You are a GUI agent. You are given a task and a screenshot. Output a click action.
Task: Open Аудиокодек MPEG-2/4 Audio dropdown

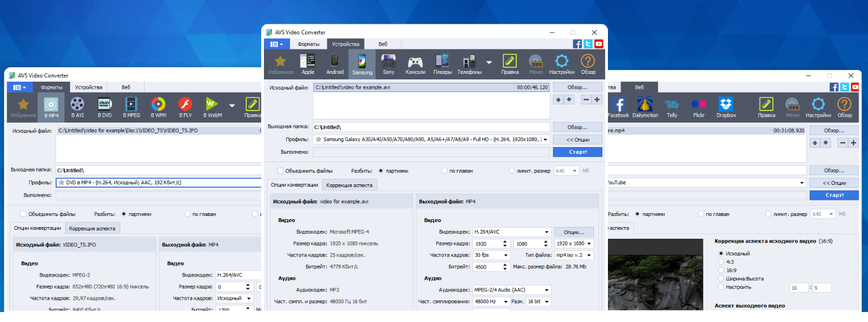point(511,290)
